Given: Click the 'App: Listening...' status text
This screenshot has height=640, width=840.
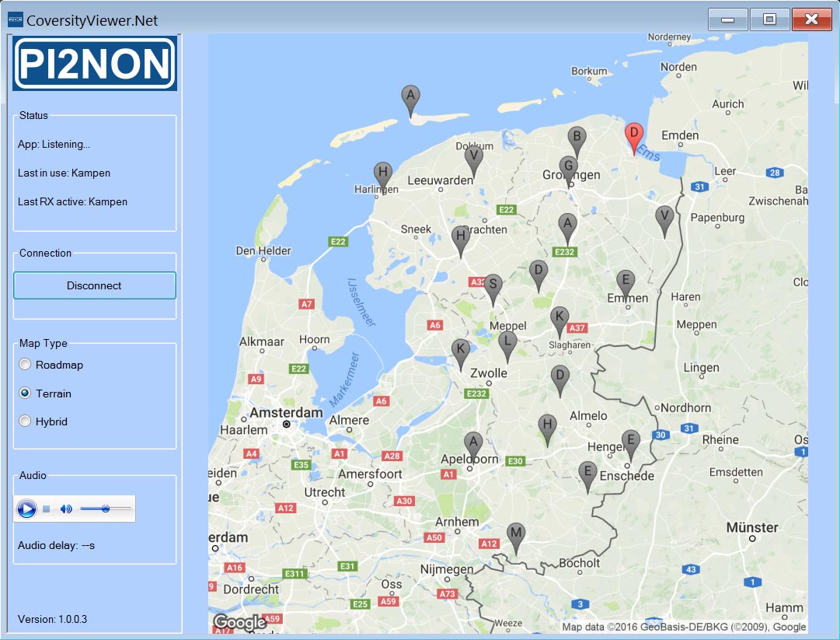Looking at the screenshot, I should [x=54, y=144].
